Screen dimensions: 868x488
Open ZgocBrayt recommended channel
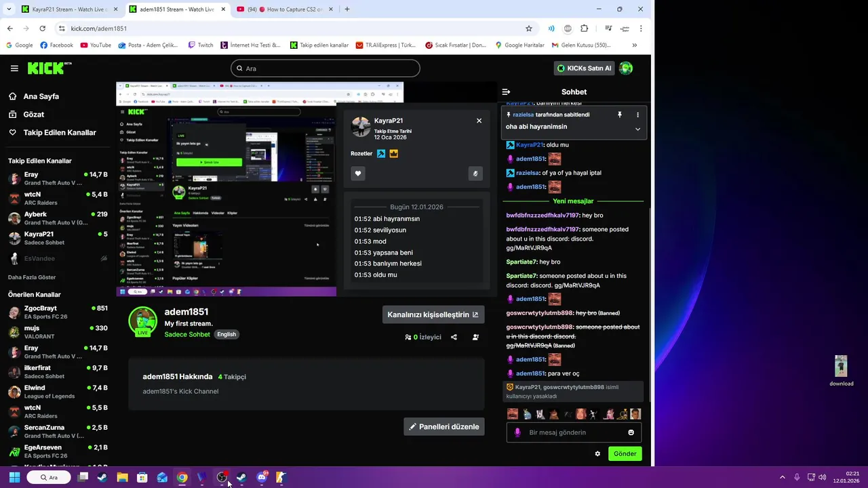click(x=58, y=312)
